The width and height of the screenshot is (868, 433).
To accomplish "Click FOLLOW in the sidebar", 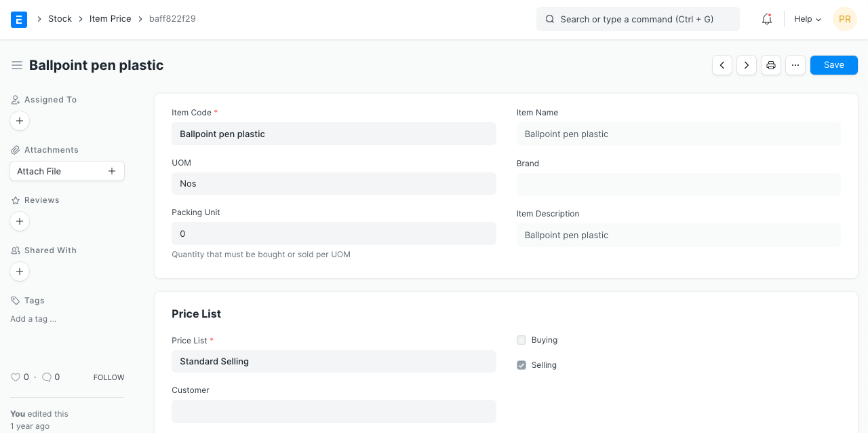I will [108, 377].
